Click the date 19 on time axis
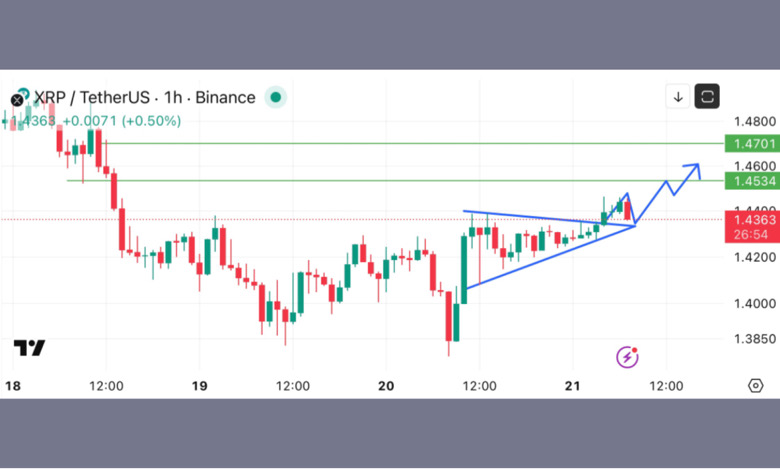 pyautogui.click(x=199, y=385)
